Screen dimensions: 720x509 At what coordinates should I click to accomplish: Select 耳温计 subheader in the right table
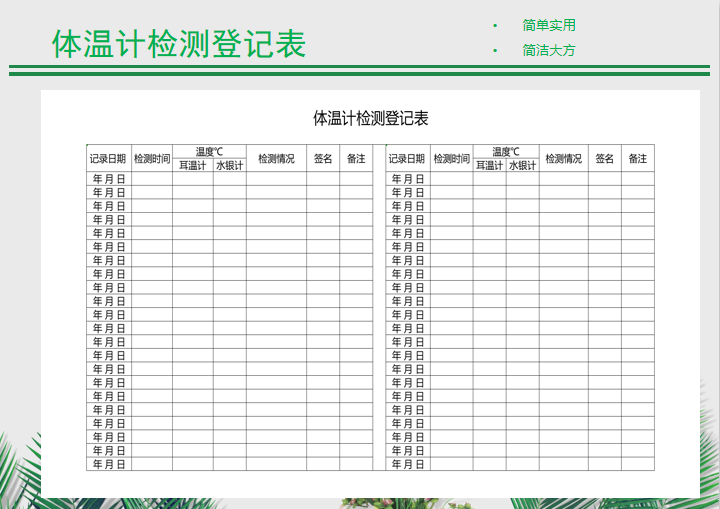click(489, 165)
